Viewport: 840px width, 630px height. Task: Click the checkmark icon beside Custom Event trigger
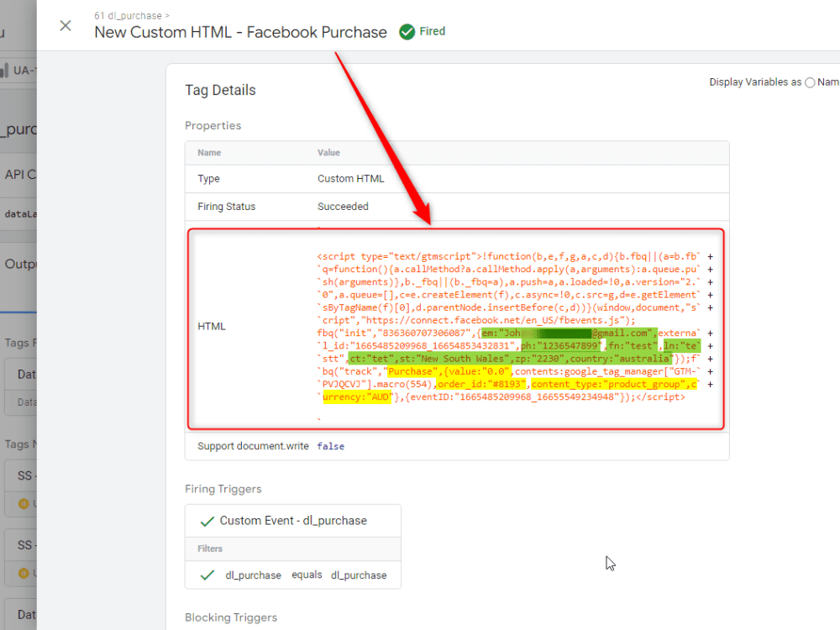tap(207, 522)
